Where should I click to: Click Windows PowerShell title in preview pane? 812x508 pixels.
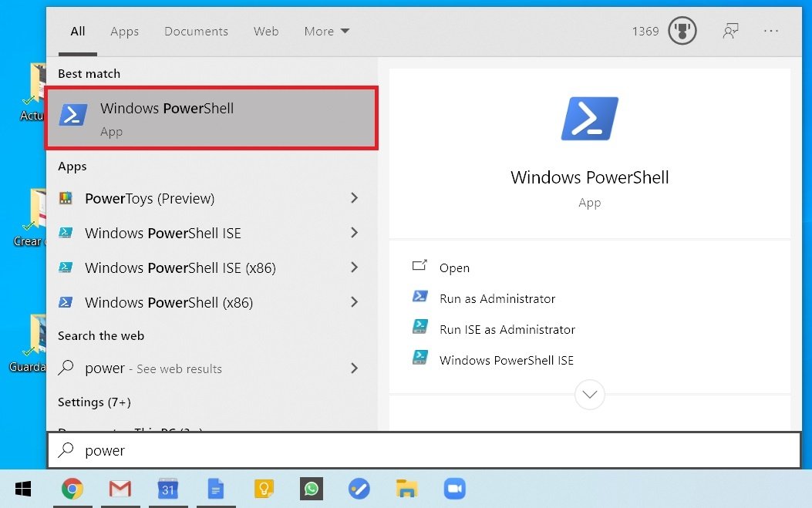[590, 177]
